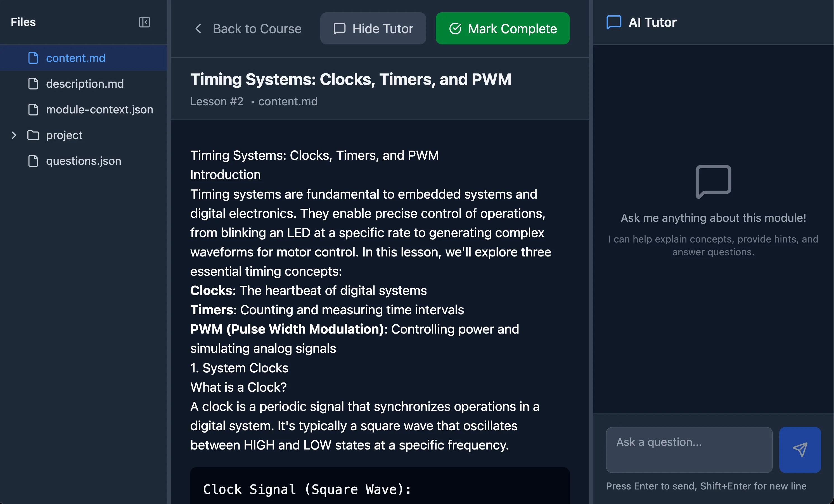Click the chat bubble icon in Hide Tutor

[340, 29]
